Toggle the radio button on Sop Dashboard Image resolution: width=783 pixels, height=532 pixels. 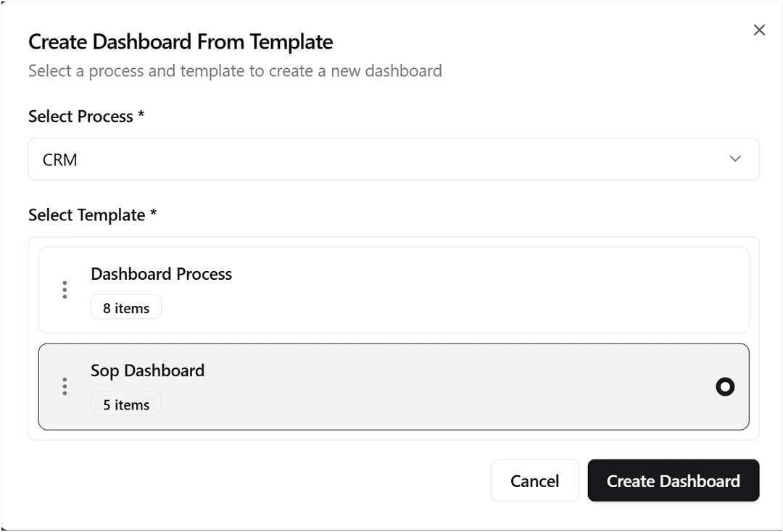pos(725,387)
